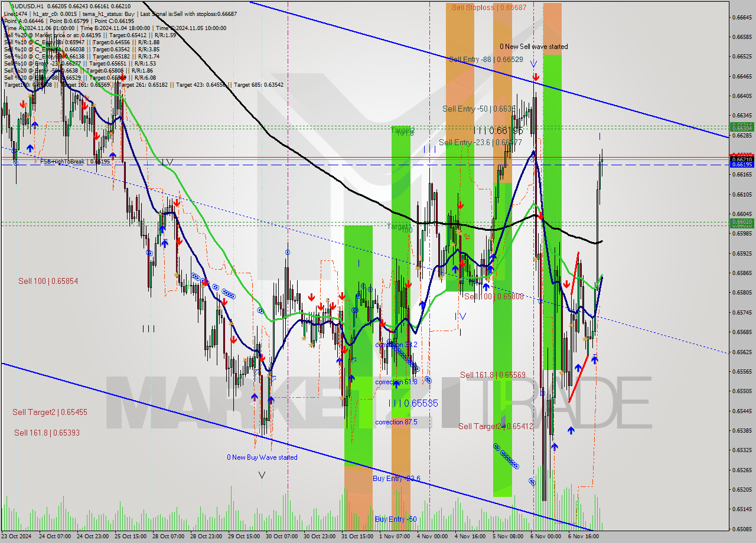The height and width of the screenshot is (543, 756).
Task: Click the '4 Nov 16:00' time axis label
Action: tap(470, 536)
